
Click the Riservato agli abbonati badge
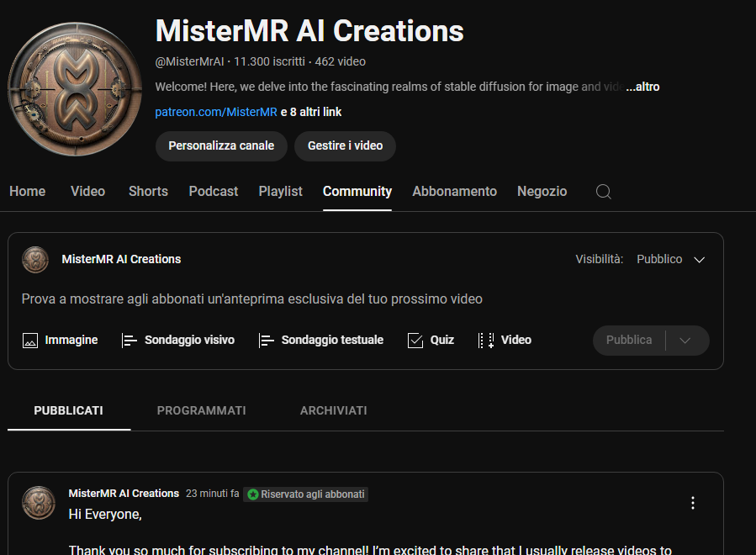click(306, 494)
